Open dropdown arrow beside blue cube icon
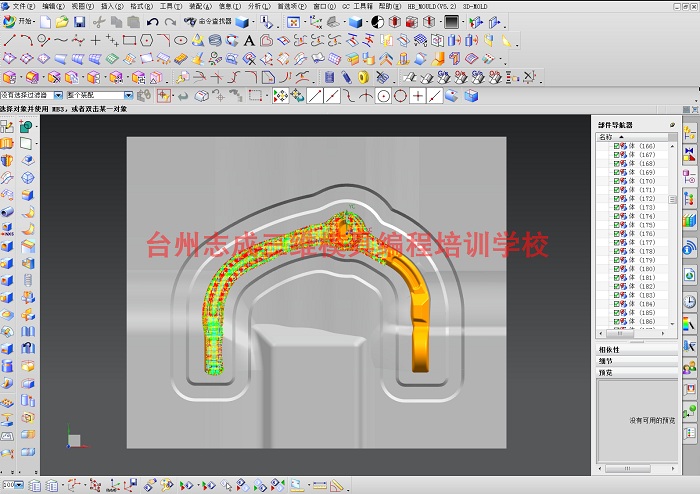The height and width of the screenshot is (494, 700). [x=253, y=22]
